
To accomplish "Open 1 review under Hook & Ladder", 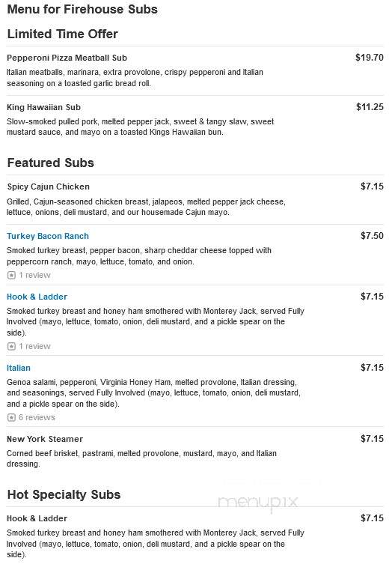I will click(x=34, y=346).
